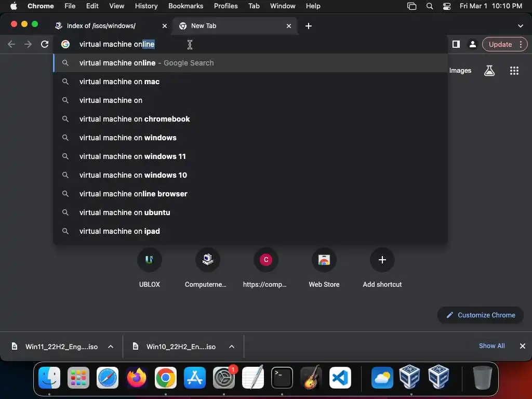The height and width of the screenshot is (399, 532).
Task: Open Weather app from the Dock
Action: tap(382, 377)
